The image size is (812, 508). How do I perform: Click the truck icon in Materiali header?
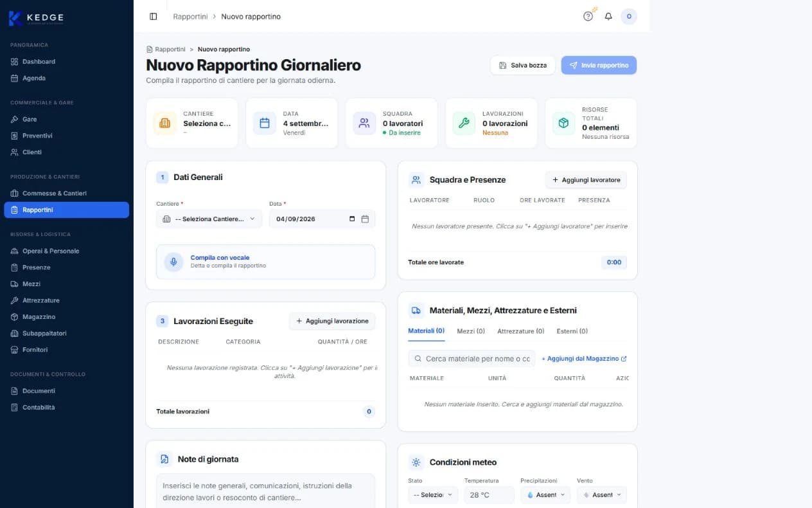coord(416,310)
